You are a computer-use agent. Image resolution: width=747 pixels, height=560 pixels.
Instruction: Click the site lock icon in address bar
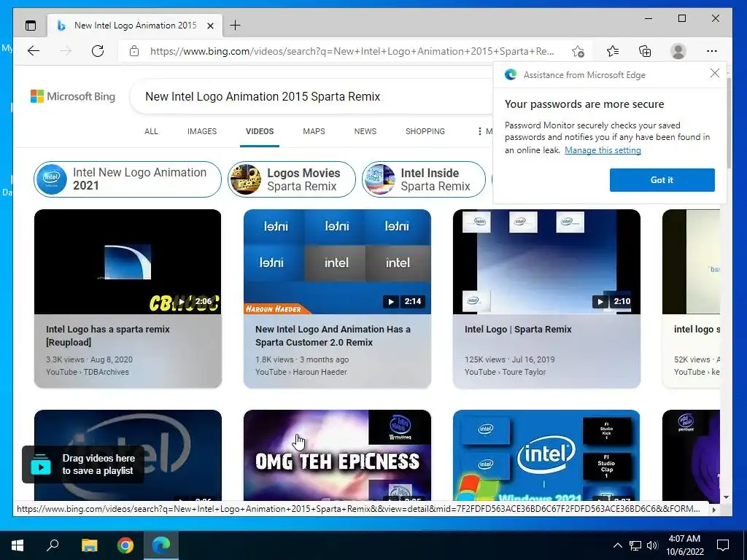(134, 51)
